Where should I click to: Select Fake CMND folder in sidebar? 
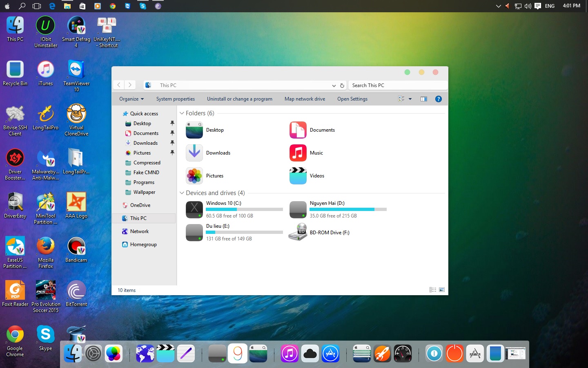(x=142, y=173)
